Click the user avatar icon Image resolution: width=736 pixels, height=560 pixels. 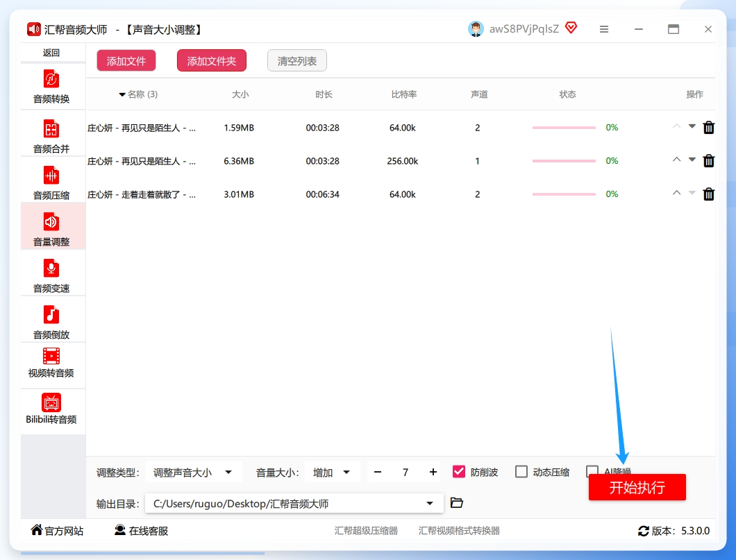[476, 29]
